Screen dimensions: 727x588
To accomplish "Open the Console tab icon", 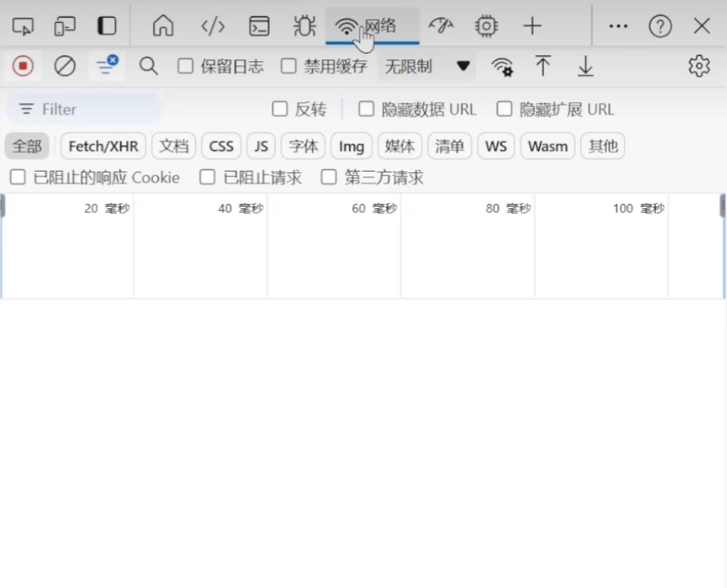I will pyautogui.click(x=259, y=26).
